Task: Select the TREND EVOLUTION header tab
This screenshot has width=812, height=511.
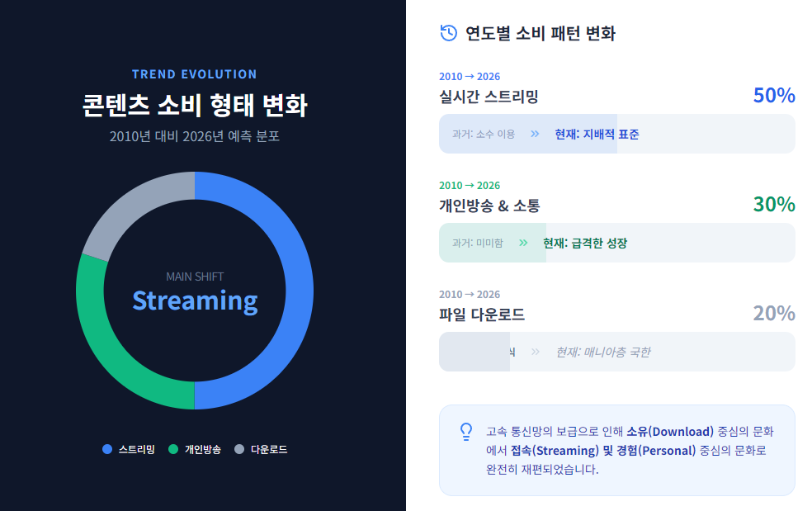Action: (194, 73)
